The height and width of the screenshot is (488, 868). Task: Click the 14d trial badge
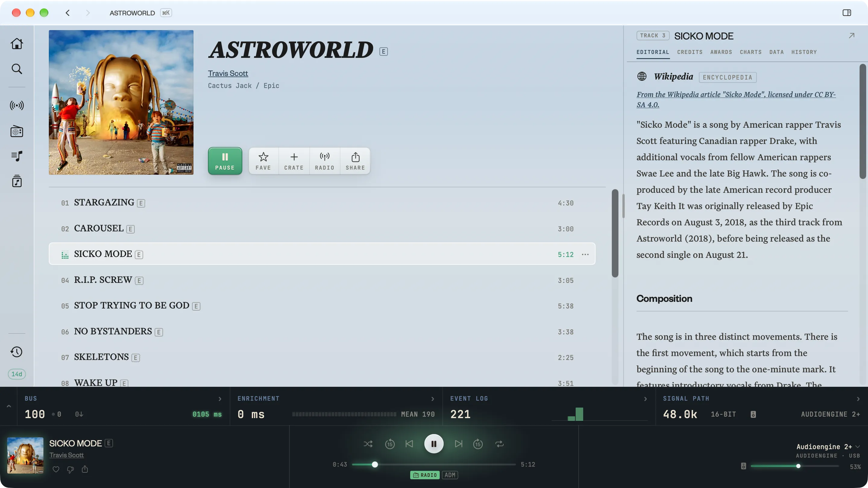tap(17, 374)
